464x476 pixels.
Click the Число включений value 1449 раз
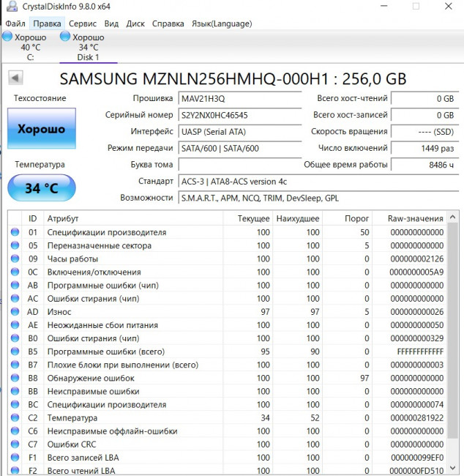point(424,148)
